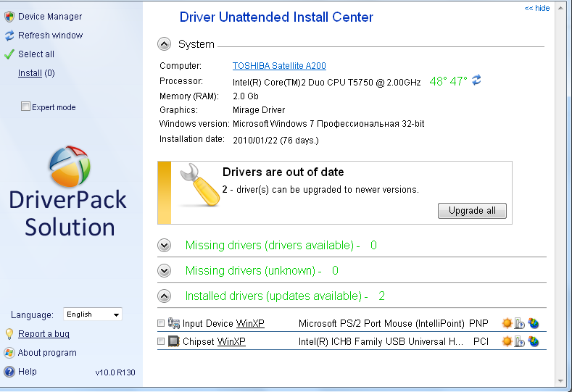Viewport: 572px width, 392px height.
Task: Collapse Installed drivers (updates available) section
Action: [164, 296]
